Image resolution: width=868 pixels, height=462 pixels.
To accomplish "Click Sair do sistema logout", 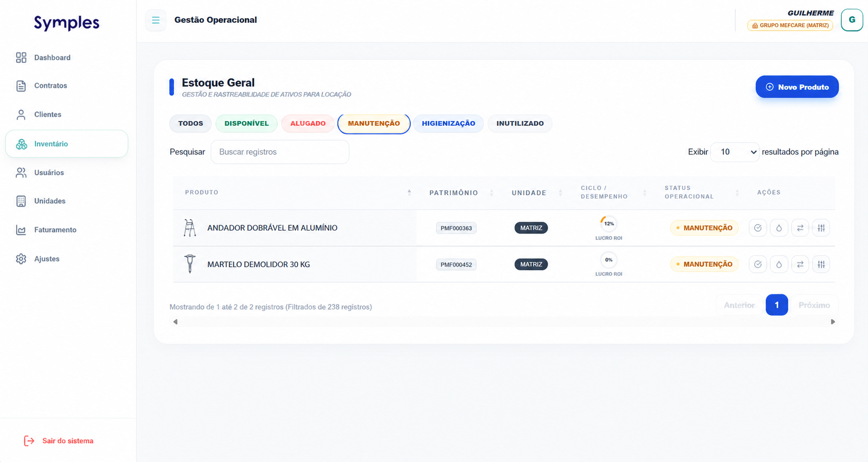I will click(59, 441).
